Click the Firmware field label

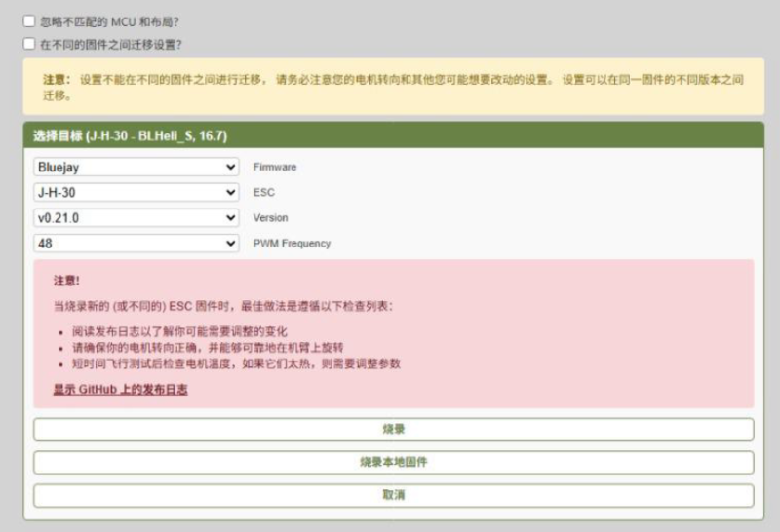pyautogui.click(x=274, y=168)
